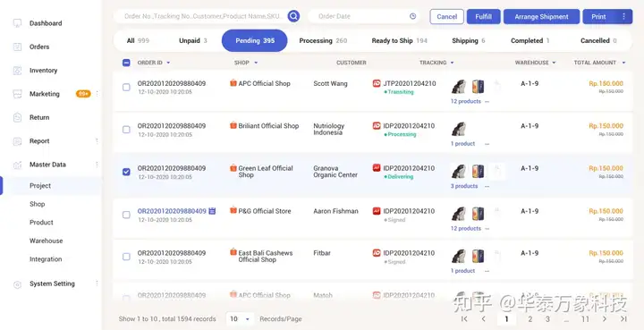This screenshot has width=644, height=330.
Task: Open the Tracking column filter dropdown
Action: pyautogui.click(x=453, y=63)
